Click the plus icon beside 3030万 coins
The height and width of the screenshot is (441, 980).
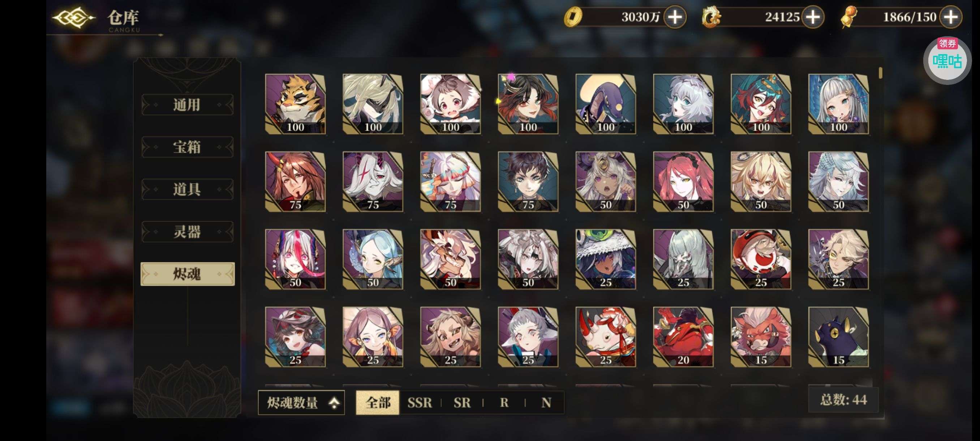(675, 17)
